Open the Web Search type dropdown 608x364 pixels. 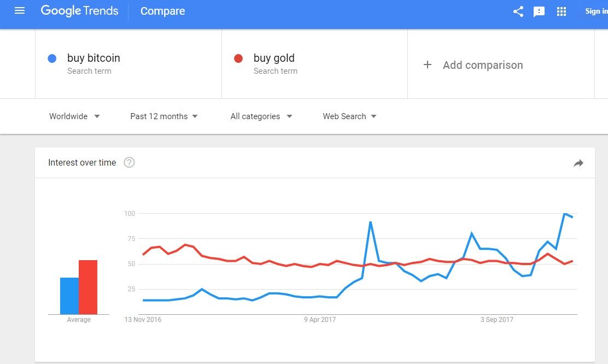tap(350, 116)
